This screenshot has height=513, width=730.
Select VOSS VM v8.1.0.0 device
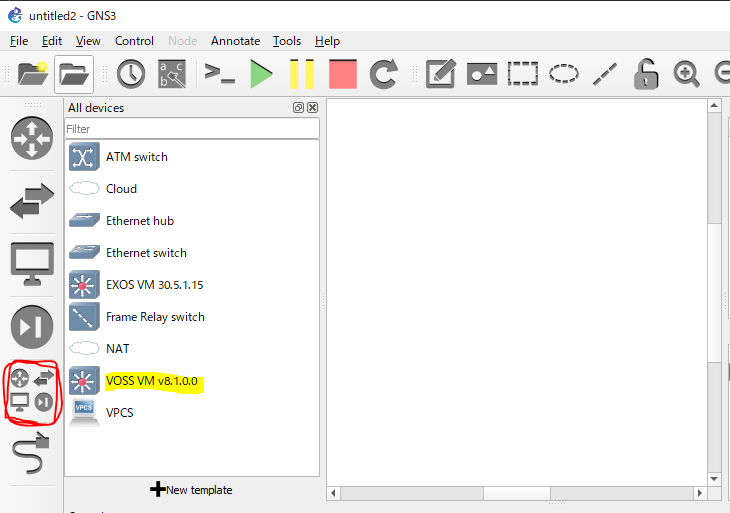point(192,381)
